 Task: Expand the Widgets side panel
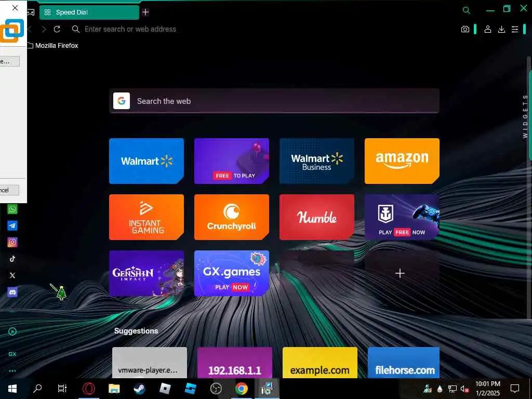(525, 116)
